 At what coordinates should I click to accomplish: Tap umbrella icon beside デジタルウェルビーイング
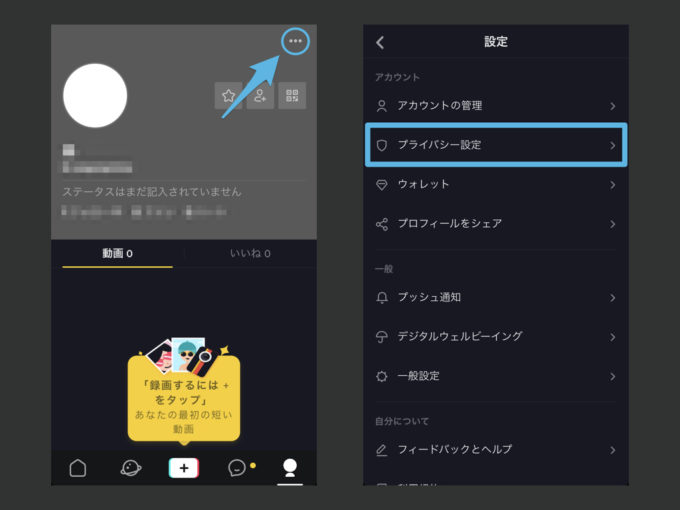coord(382,337)
